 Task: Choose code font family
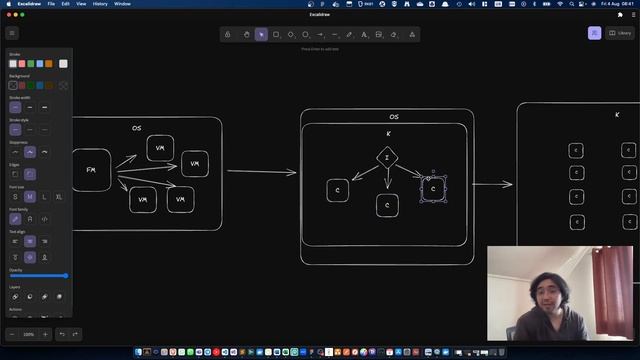44,219
